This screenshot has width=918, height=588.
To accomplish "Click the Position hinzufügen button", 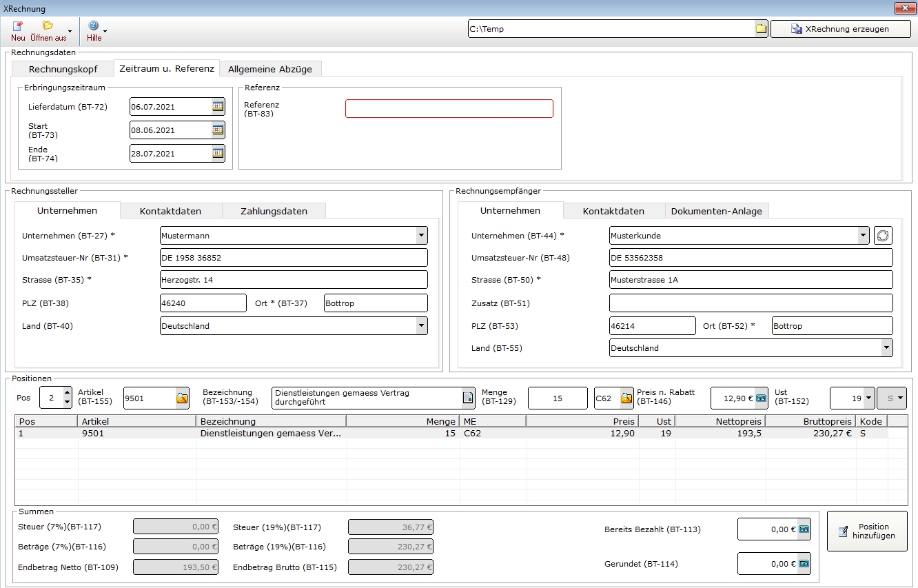I will point(867,531).
